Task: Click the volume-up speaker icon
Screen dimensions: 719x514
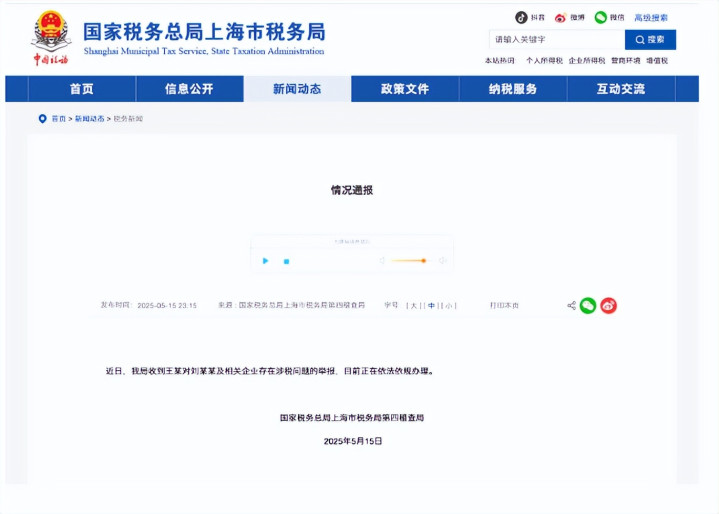Action: click(x=442, y=260)
